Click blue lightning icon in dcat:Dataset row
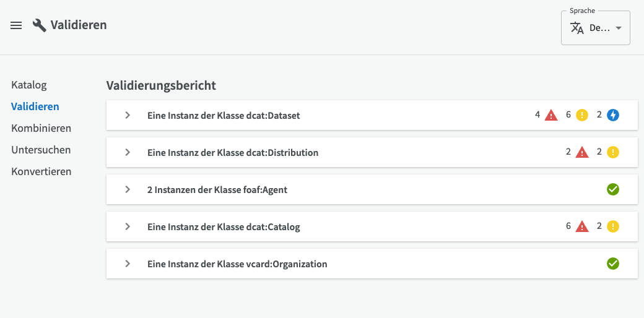The height and width of the screenshot is (318, 644). [x=613, y=115]
